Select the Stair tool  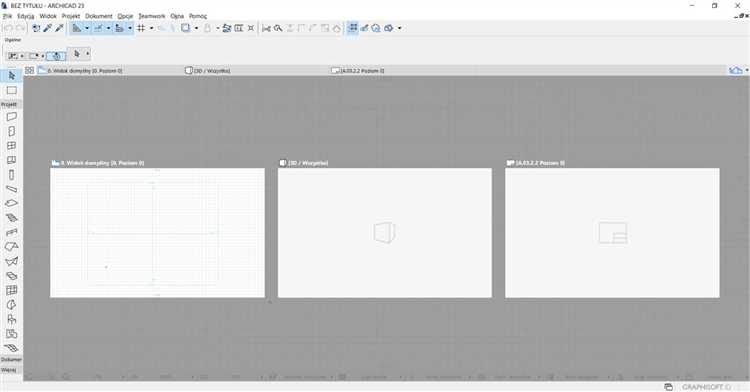pos(11,218)
